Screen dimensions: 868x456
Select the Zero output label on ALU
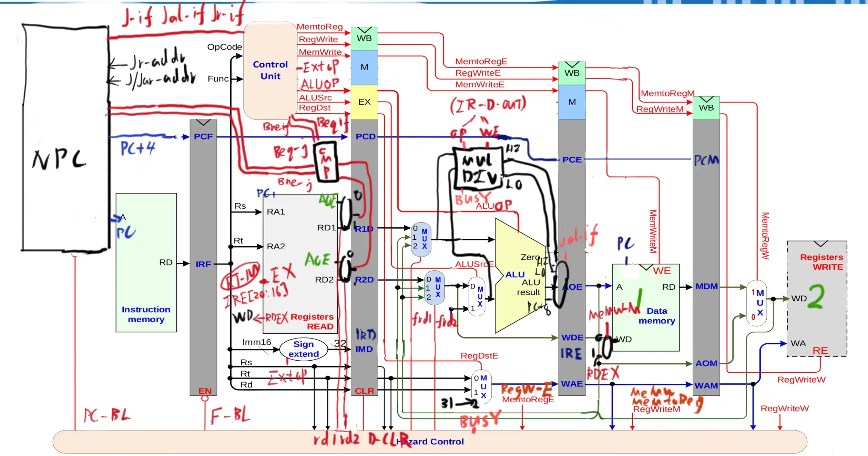click(x=530, y=257)
